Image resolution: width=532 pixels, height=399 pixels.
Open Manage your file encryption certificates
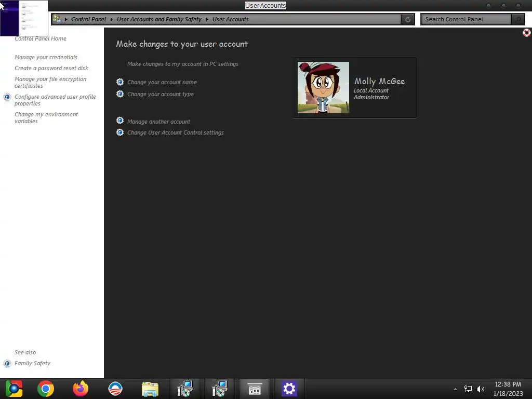coord(50,82)
